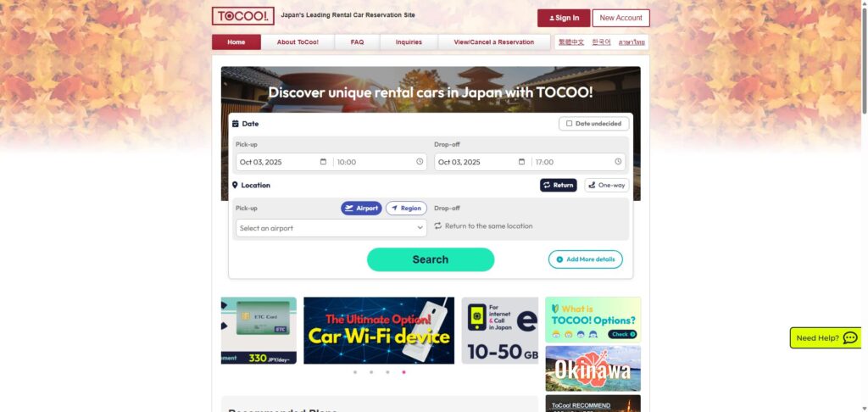Open the Okinawa banner thumbnail
Image resolution: width=868 pixels, height=412 pixels.
point(593,369)
